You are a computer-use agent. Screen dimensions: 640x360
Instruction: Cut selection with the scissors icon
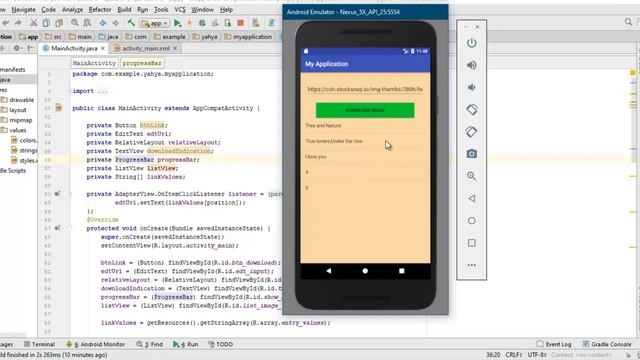tap(34, 23)
